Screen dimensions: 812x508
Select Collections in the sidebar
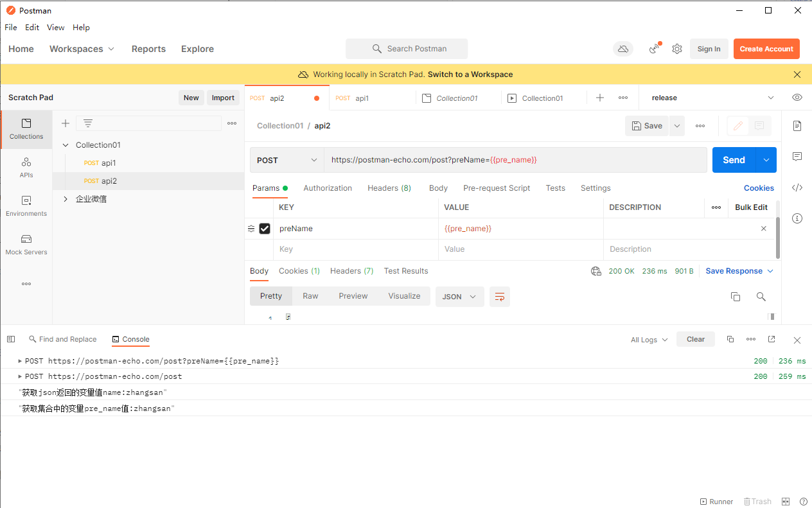pyautogui.click(x=26, y=129)
